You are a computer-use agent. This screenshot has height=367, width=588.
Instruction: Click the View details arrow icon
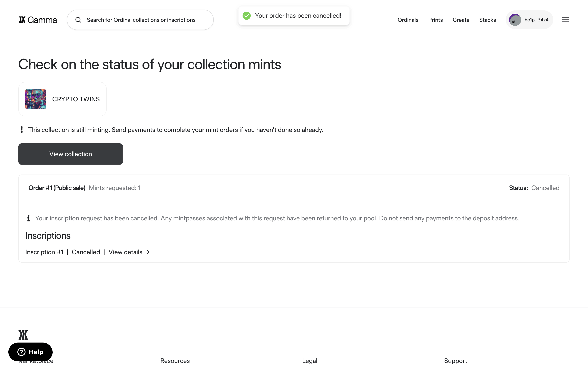(147, 252)
